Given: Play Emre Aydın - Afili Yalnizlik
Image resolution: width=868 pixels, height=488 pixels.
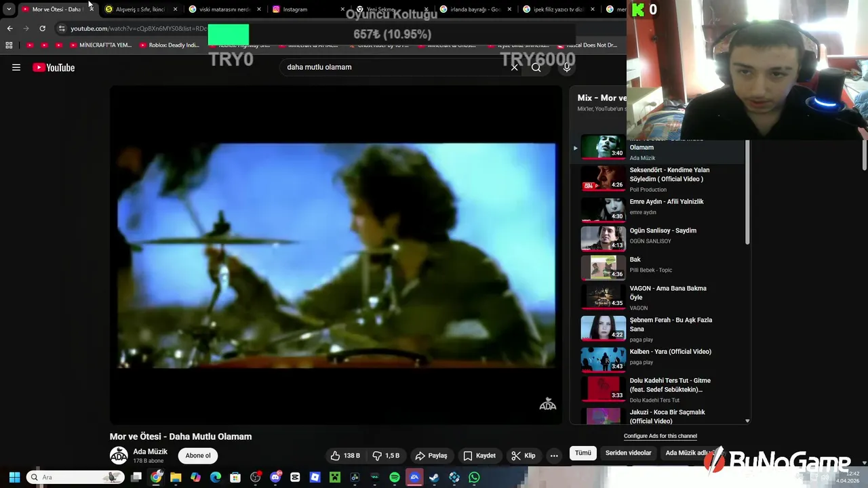Looking at the screenshot, I should point(658,208).
